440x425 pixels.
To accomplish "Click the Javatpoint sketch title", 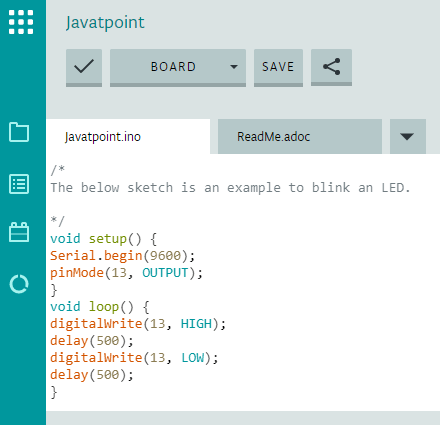I will tap(105, 23).
